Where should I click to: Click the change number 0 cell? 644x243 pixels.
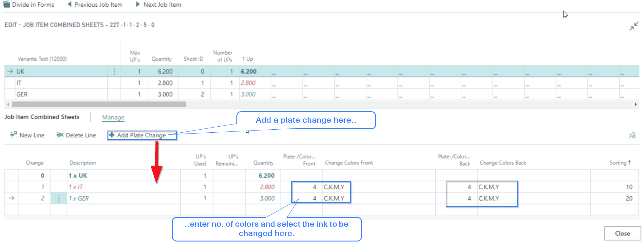(x=34, y=175)
